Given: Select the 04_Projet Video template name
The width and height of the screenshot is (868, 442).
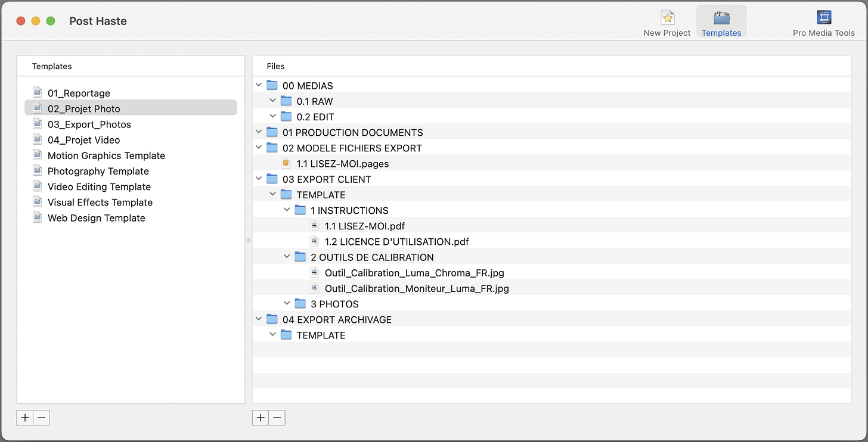Looking at the screenshot, I should (x=84, y=139).
